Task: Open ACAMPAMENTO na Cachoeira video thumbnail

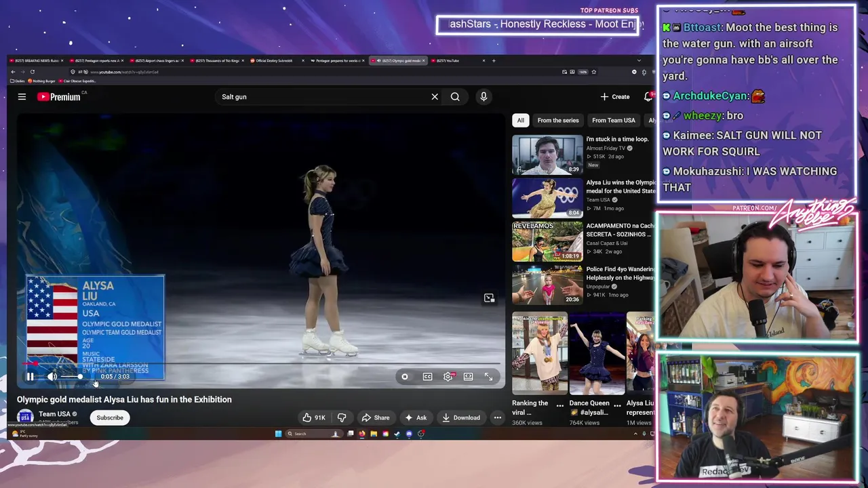Action: (547, 242)
